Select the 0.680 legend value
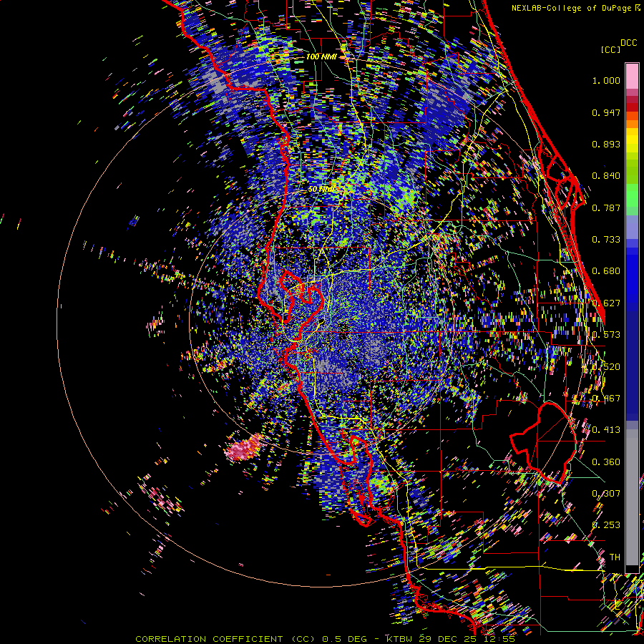Screen dimensions: 644x644 click(606, 271)
